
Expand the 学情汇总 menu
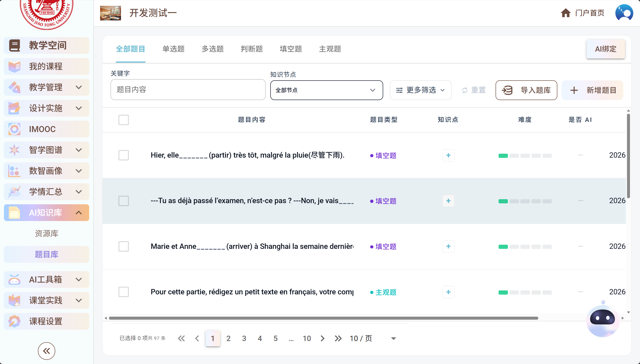[79, 192]
